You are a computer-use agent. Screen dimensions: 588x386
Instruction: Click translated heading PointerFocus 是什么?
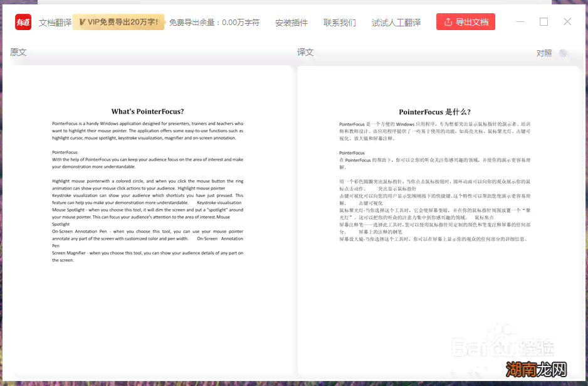click(434, 112)
